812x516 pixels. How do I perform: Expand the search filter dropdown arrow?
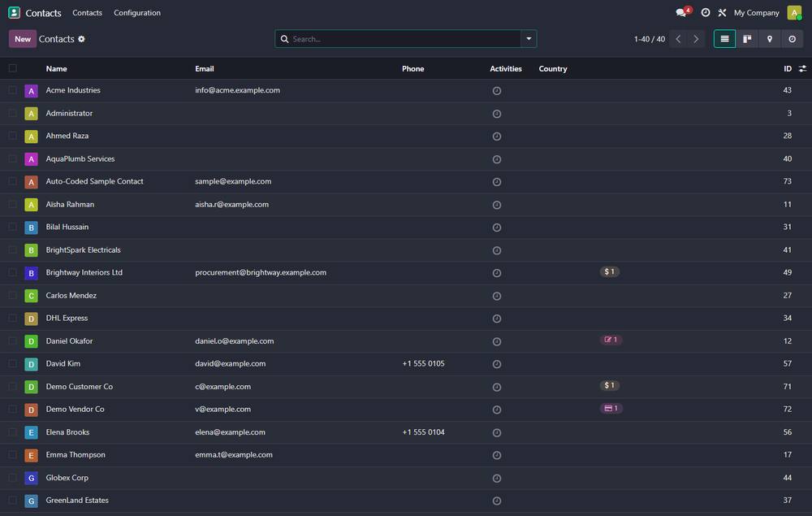pos(529,39)
